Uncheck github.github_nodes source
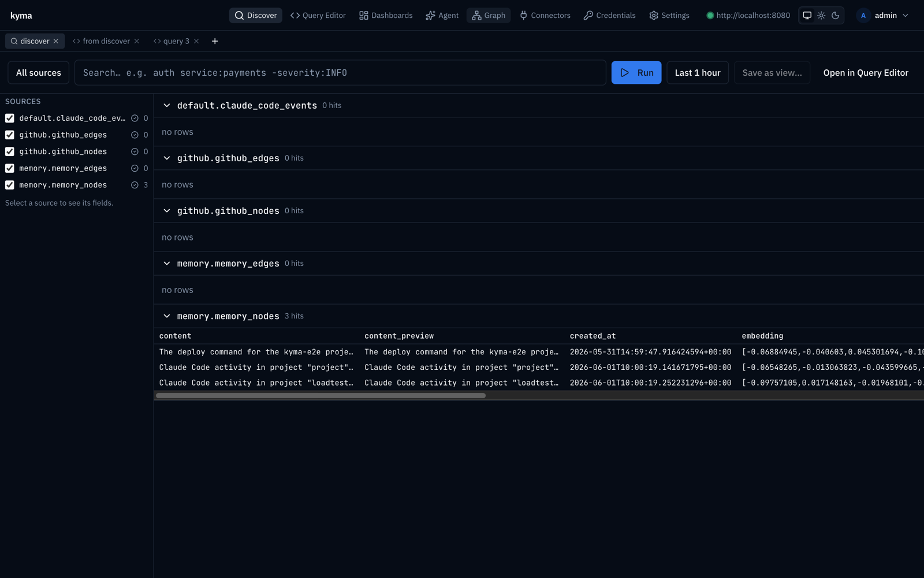Viewport: 924px width, 578px height. tap(10, 151)
